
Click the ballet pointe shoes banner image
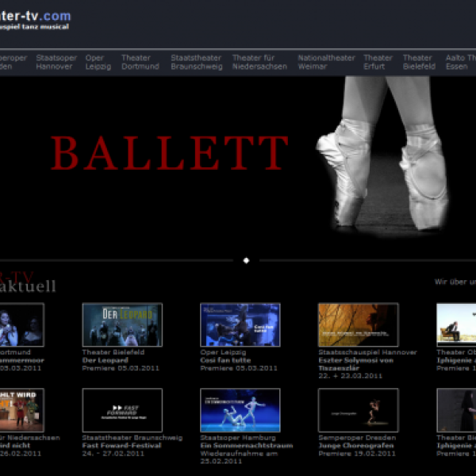click(382, 155)
